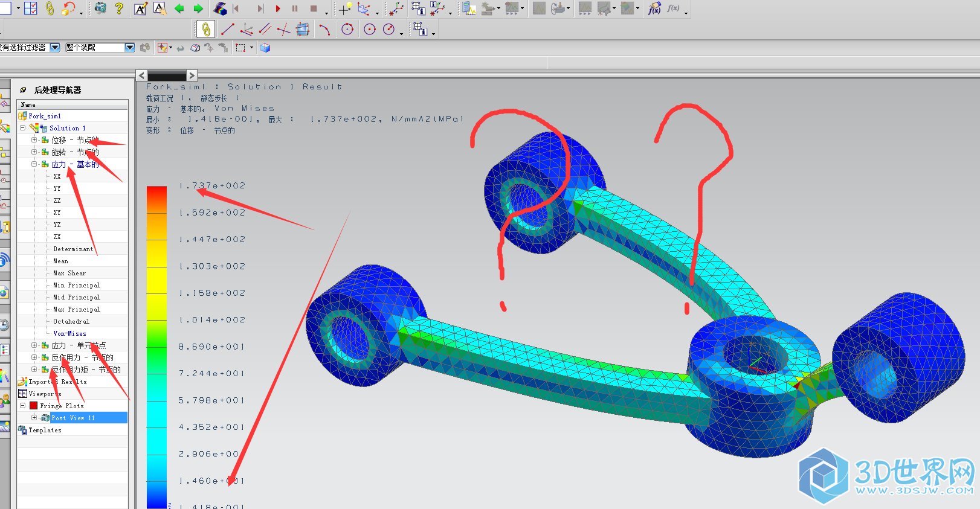Image resolution: width=980 pixels, height=509 pixels.
Task: Toggle highlighted chain link button in second toolbar
Action: [x=206, y=29]
